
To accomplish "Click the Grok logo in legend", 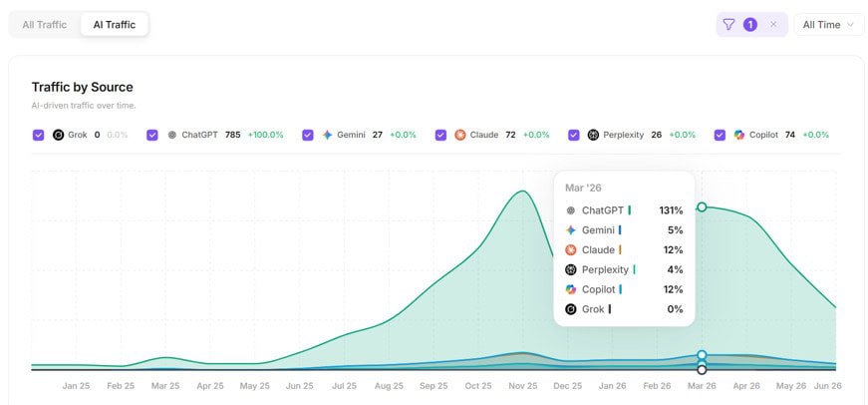I will (x=58, y=135).
